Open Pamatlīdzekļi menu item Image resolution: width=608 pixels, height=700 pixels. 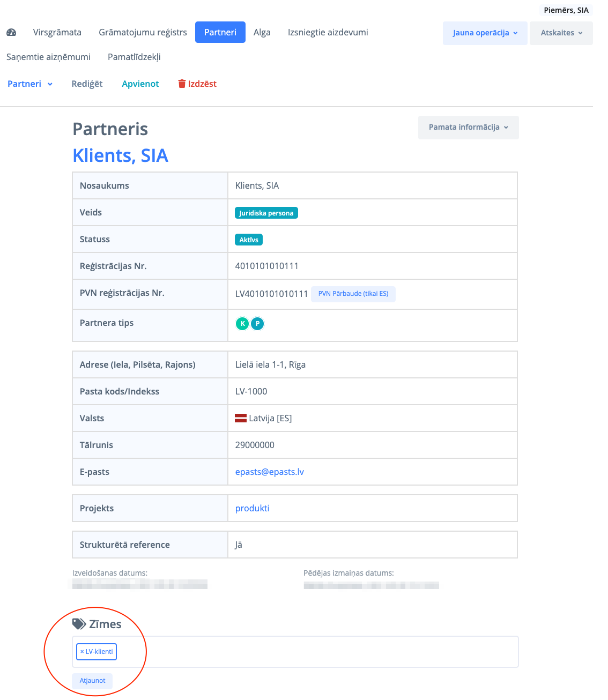(134, 57)
